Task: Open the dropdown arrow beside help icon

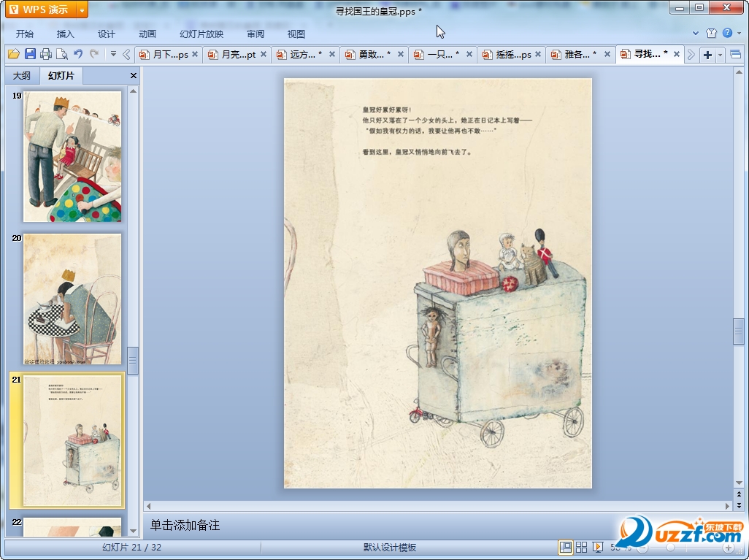Action: [x=739, y=34]
